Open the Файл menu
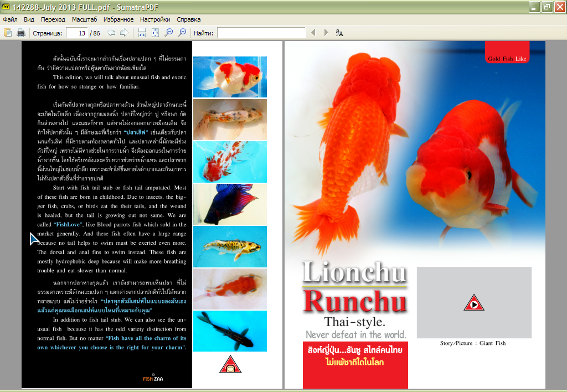 [10, 19]
